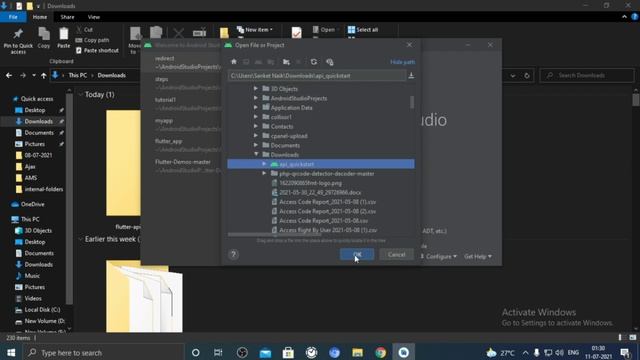Collapse the Downloads folder in dialog tree
Image resolution: width=640 pixels, height=360 pixels.
[x=256, y=154]
